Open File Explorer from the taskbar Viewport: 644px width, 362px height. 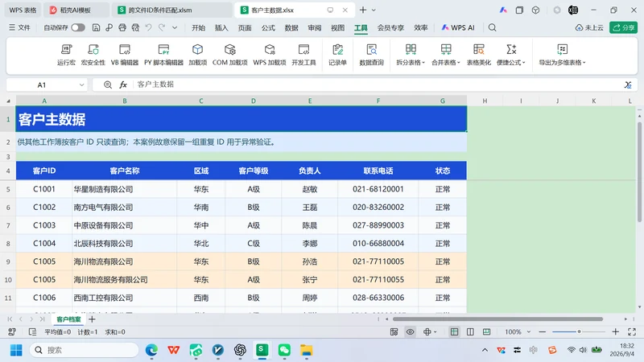click(306, 350)
